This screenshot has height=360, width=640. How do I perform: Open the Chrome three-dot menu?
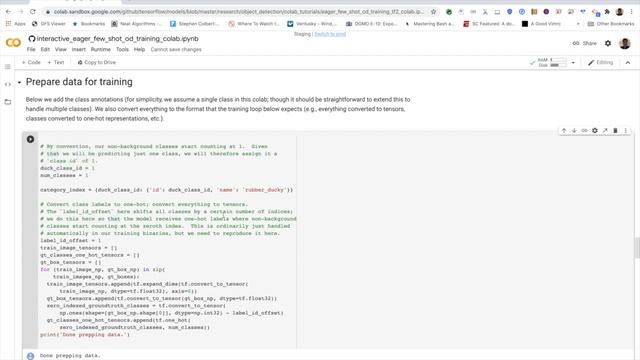click(631, 12)
